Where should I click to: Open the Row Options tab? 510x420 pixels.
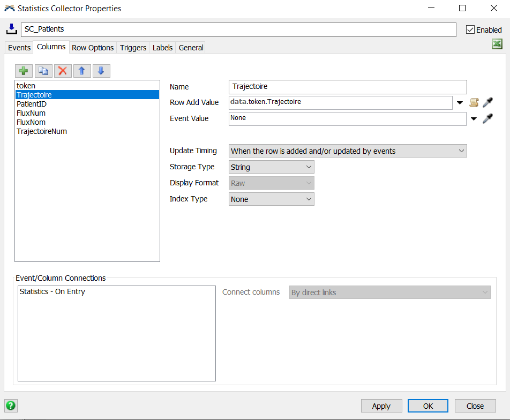93,48
